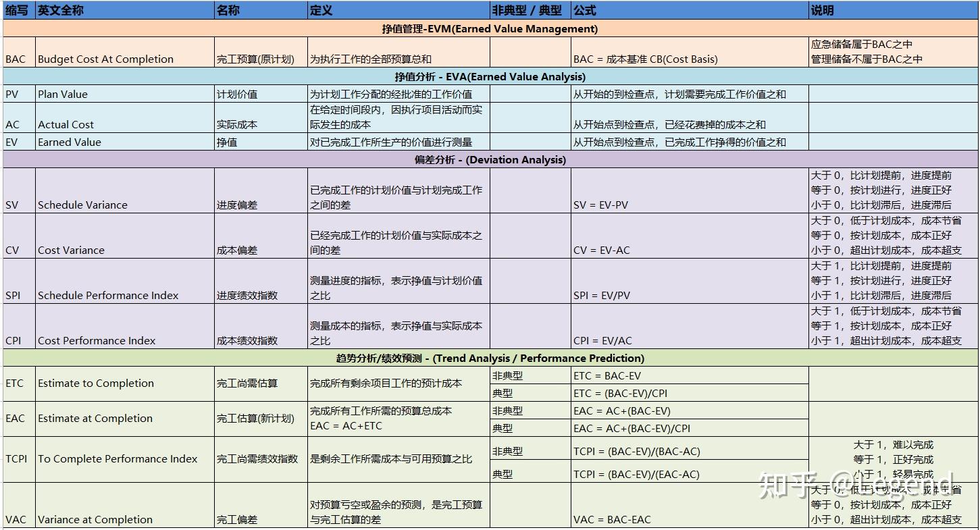Screen dimensions: 980x530
Task: Click the 缩写 column header
Action: point(18,10)
